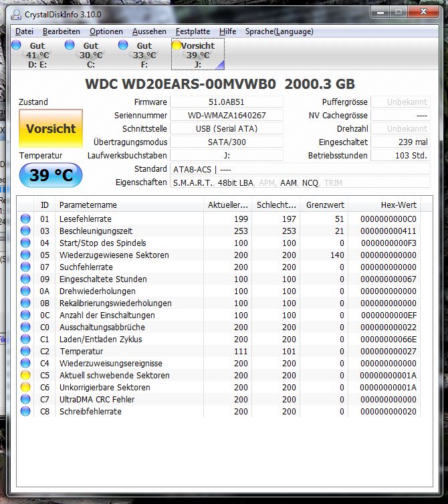Click status icon of Rekalibrierungswiederholungen

tap(25, 303)
